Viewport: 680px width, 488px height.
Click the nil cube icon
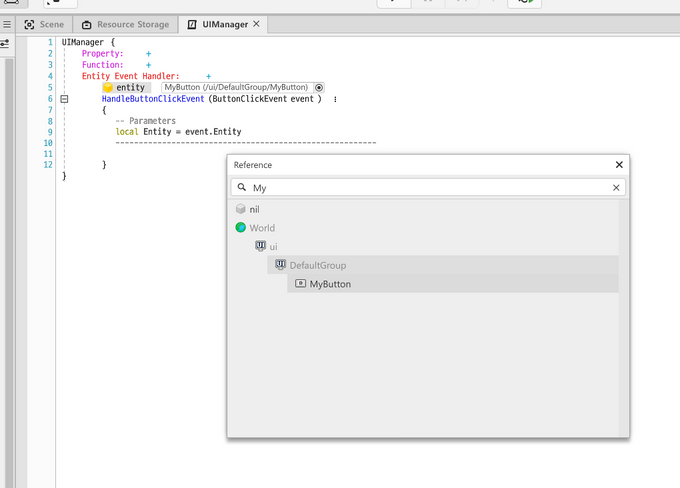coord(240,209)
